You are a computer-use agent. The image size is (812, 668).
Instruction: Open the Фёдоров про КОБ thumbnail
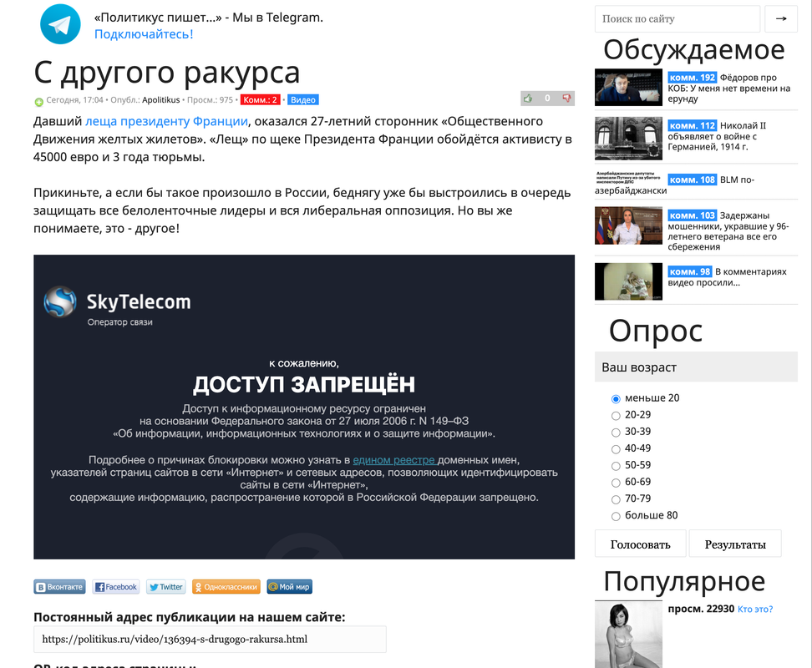click(628, 88)
